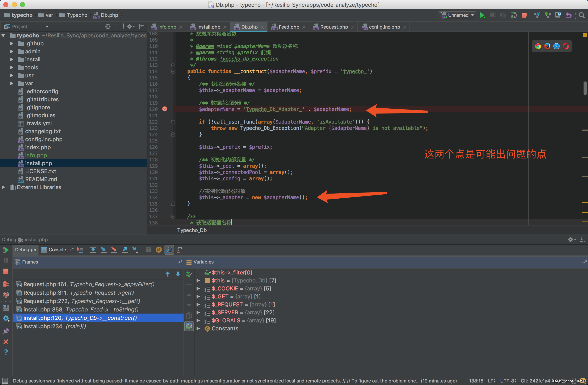
Task: Click the red Stop debug button
Action: 6,271
